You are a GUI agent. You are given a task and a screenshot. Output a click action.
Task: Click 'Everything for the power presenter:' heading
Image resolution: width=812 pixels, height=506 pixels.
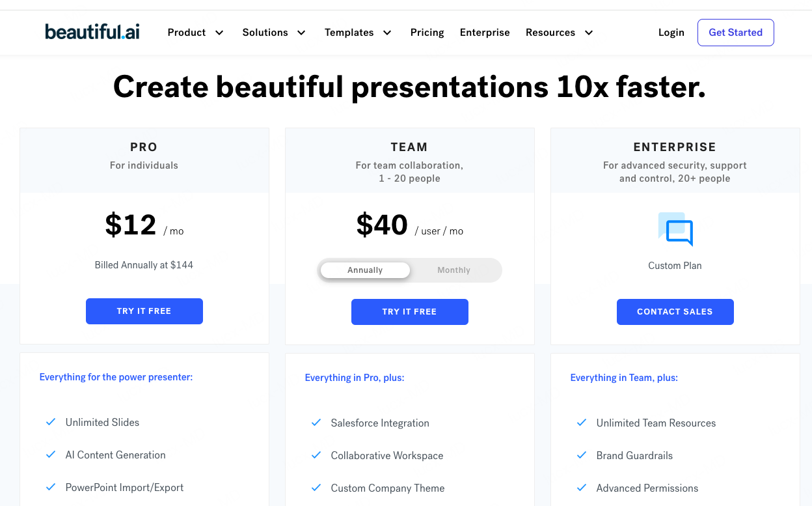coord(116,377)
